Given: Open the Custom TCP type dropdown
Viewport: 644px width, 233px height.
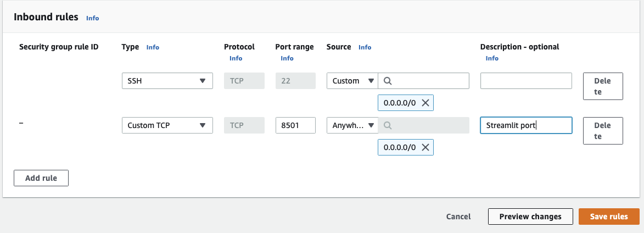Looking at the screenshot, I should (x=167, y=125).
